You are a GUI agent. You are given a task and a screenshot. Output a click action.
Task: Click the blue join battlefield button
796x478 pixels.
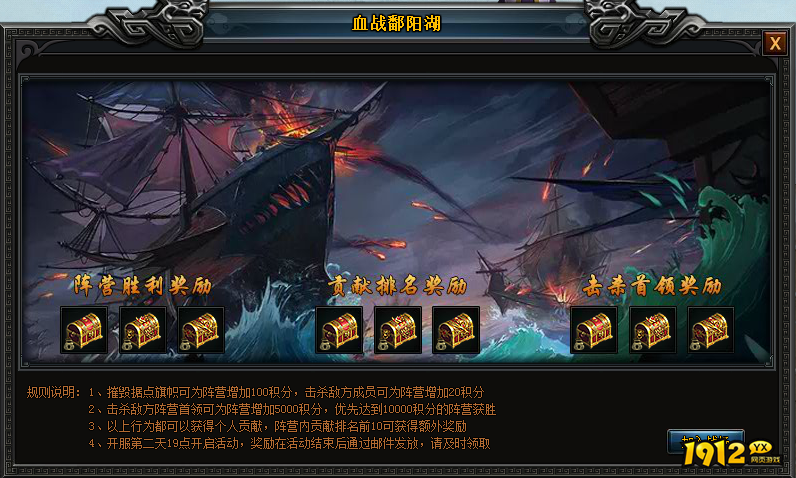(706, 440)
